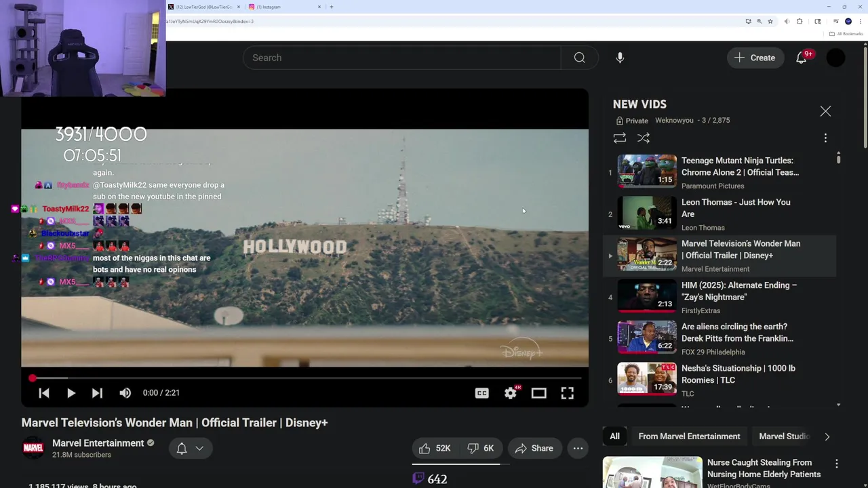Zoom icon in address bar
The image size is (868, 488).
click(x=759, y=21)
